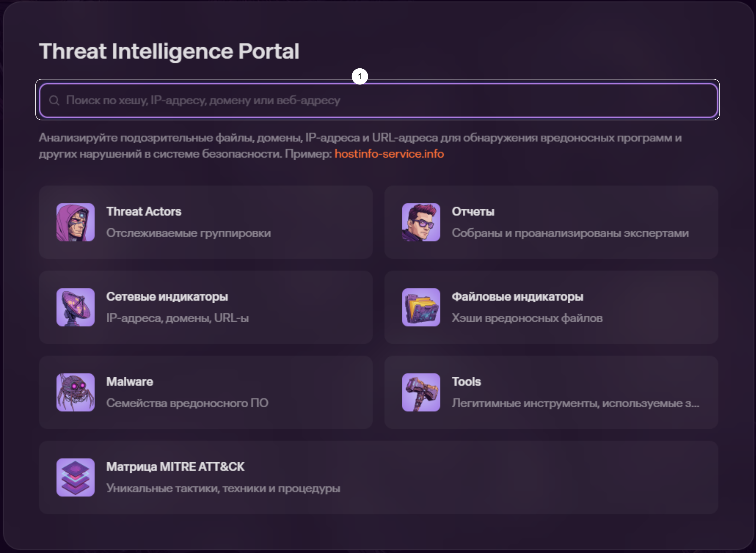Click the truncated 'Легитимные инструменты' description
The image size is (756, 553).
[575, 403]
